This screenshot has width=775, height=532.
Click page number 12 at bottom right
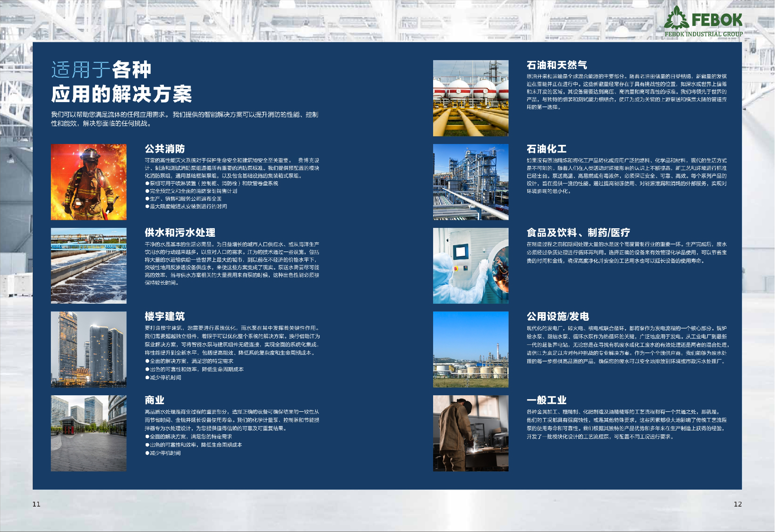(737, 504)
